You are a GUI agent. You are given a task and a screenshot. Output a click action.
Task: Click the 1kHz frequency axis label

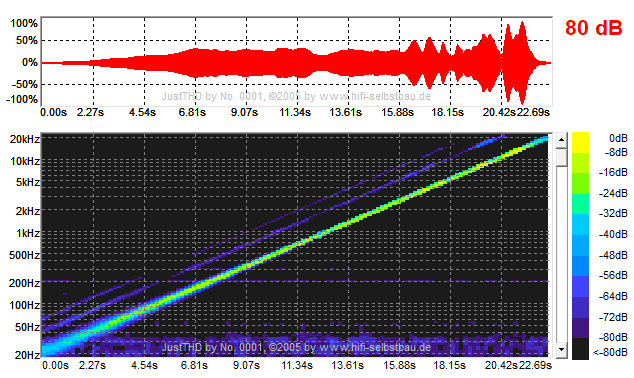pos(28,233)
